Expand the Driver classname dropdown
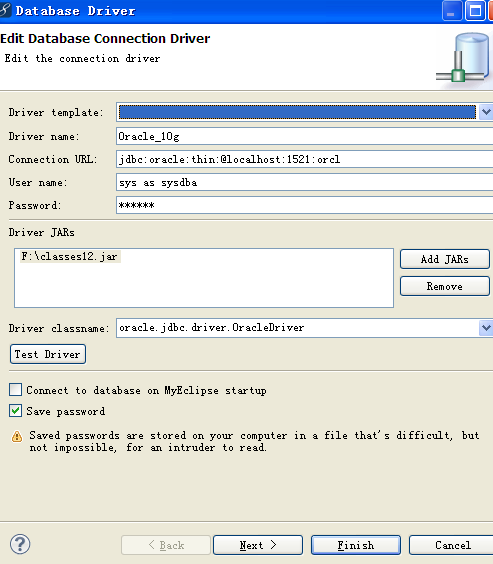493x564 pixels. click(486, 328)
